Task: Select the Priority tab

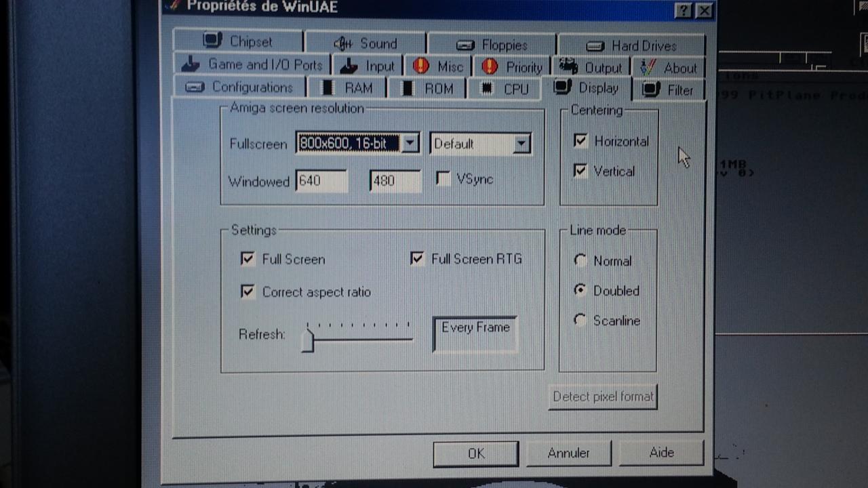Action: pyautogui.click(x=511, y=67)
